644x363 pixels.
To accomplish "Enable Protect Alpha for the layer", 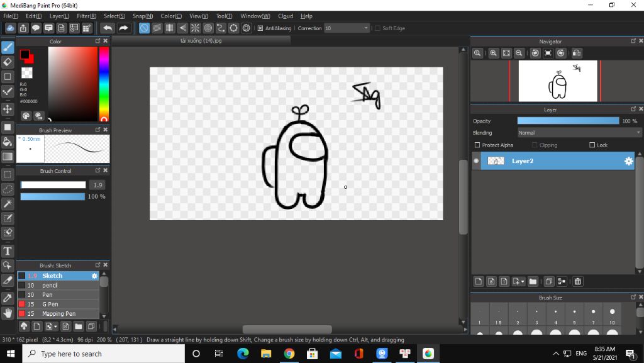I will (477, 145).
